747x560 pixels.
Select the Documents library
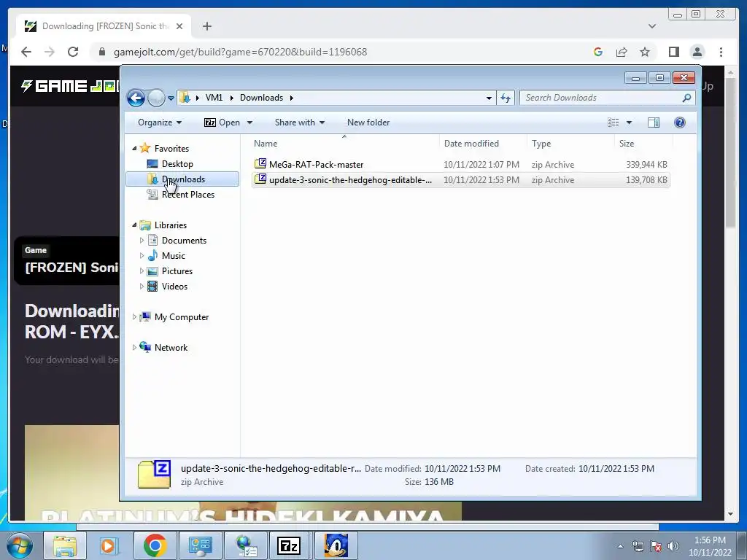coord(184,241)
